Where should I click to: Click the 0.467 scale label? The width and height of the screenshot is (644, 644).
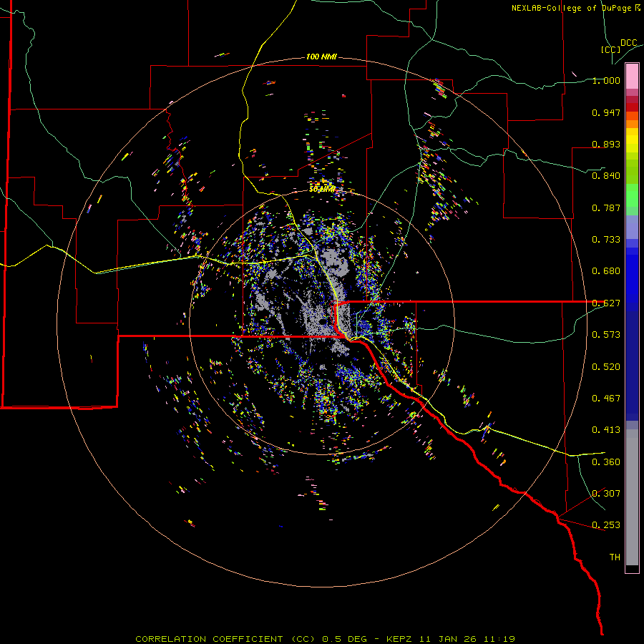606,399
